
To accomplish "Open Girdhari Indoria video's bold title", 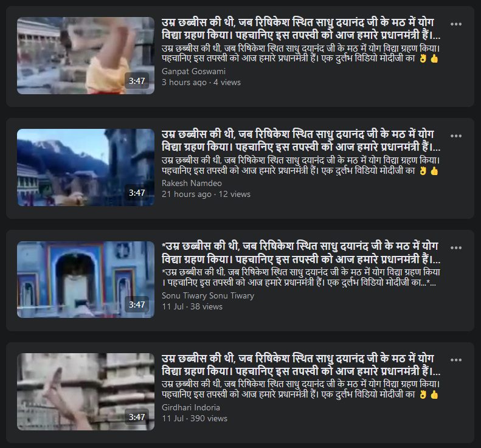I will click(301, 365).
